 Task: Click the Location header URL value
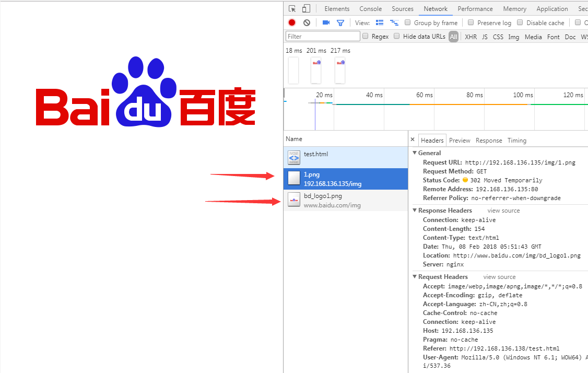coord(517,255)
